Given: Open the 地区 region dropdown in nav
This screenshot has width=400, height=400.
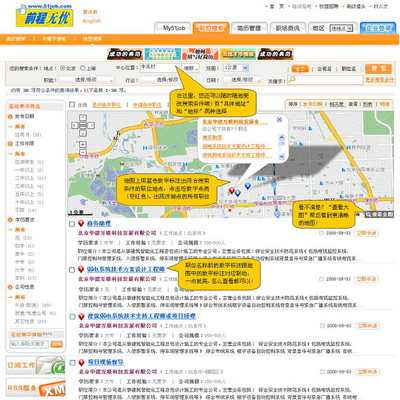Looking at the screenshot, I should (341, 29).
